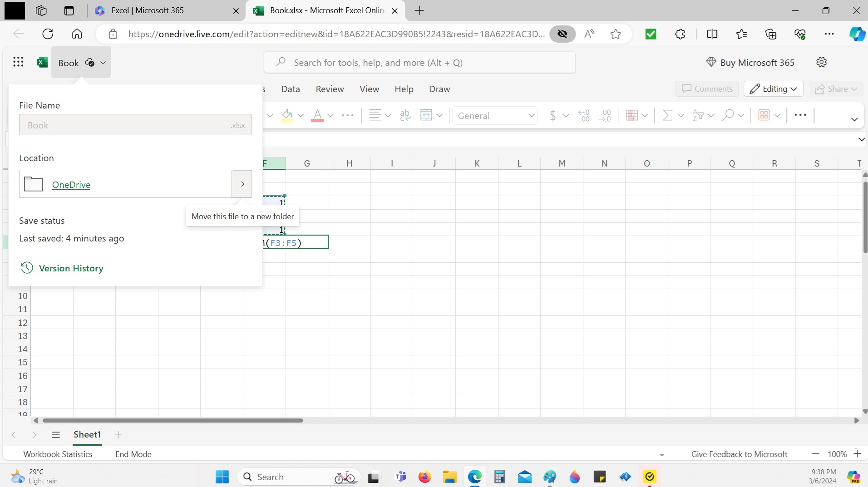Click the wrap text icon
The width and height of the screenshot is (868, 487).
(405, 115)
